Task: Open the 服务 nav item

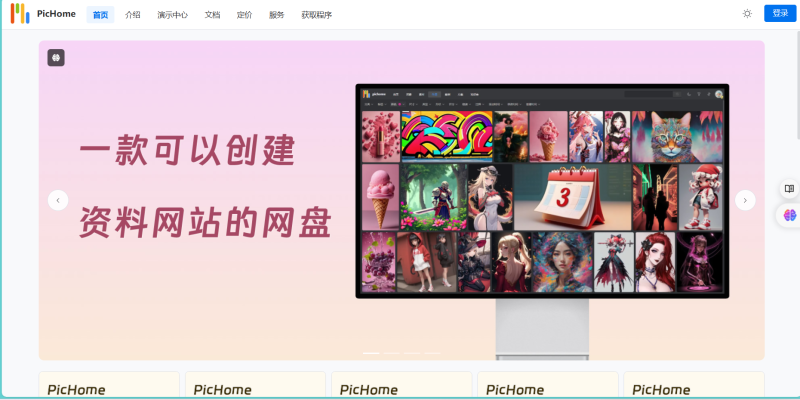Action: (x=277, y=15)
